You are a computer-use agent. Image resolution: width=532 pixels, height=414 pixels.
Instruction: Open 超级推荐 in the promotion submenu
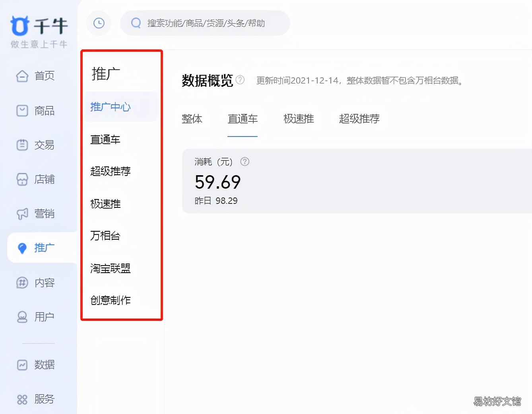pyautogui.click(x=111, y=171)
